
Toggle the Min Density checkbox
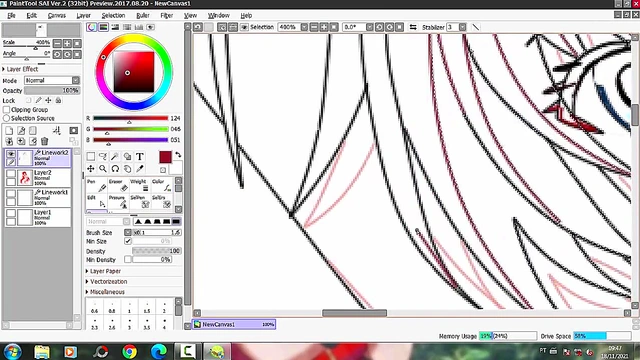point(128,260)
